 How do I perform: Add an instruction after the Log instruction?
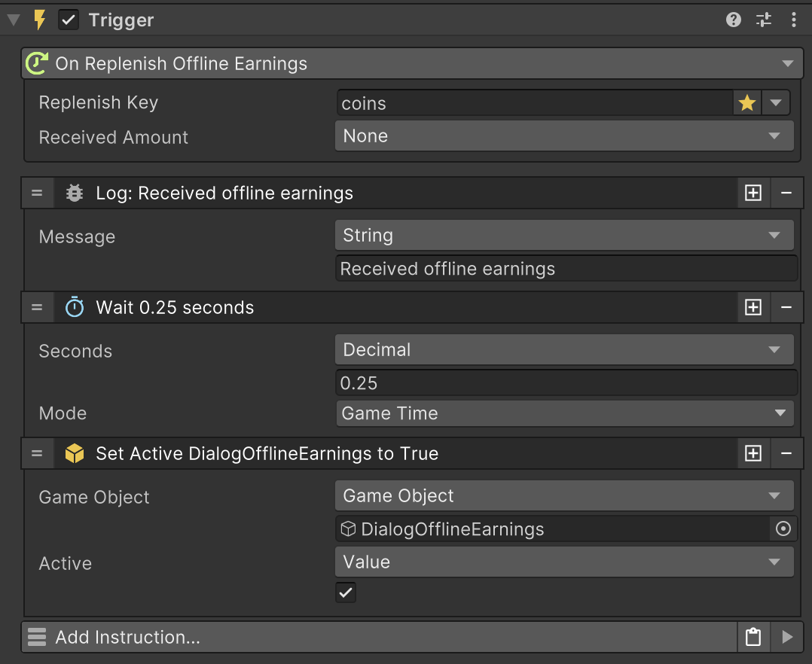point(752,193)
